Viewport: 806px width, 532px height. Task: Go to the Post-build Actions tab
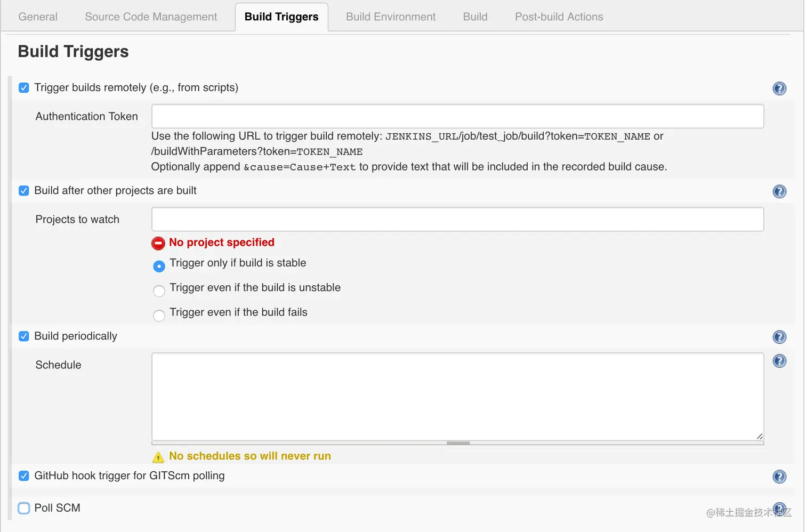559,17
